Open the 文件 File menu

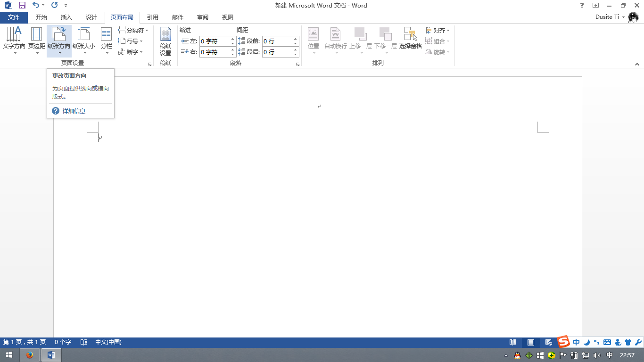click(14, 17)
